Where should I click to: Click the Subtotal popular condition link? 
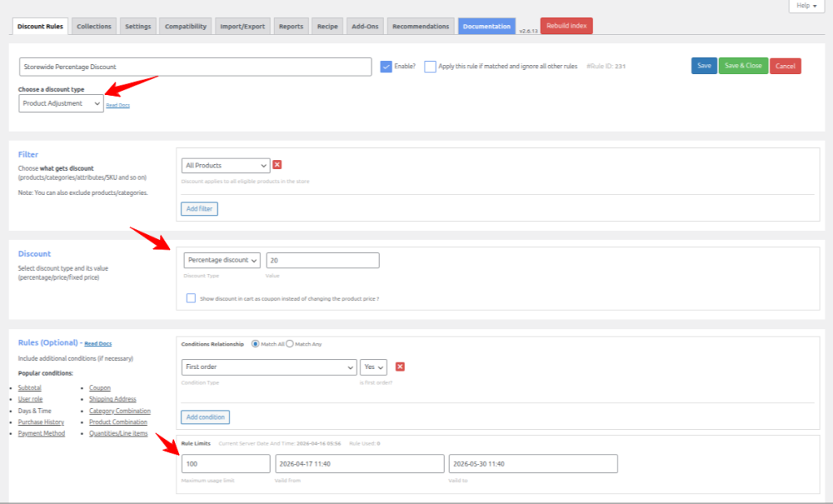pyautogui.click(x=29, y=388)
